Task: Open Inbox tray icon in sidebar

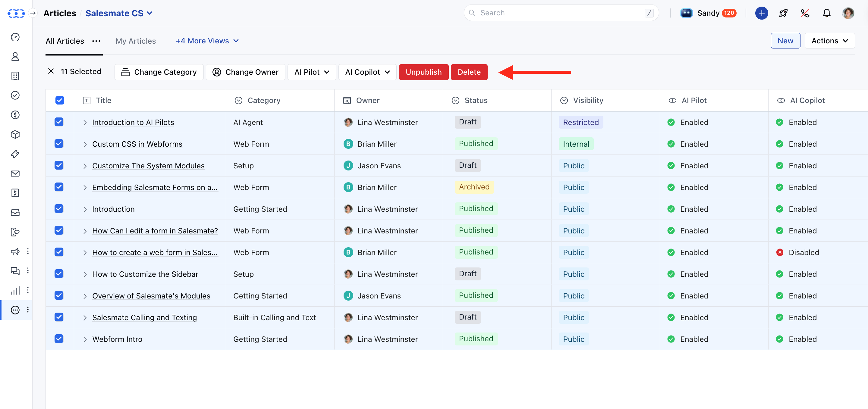Action: click(x=15, y=212)
